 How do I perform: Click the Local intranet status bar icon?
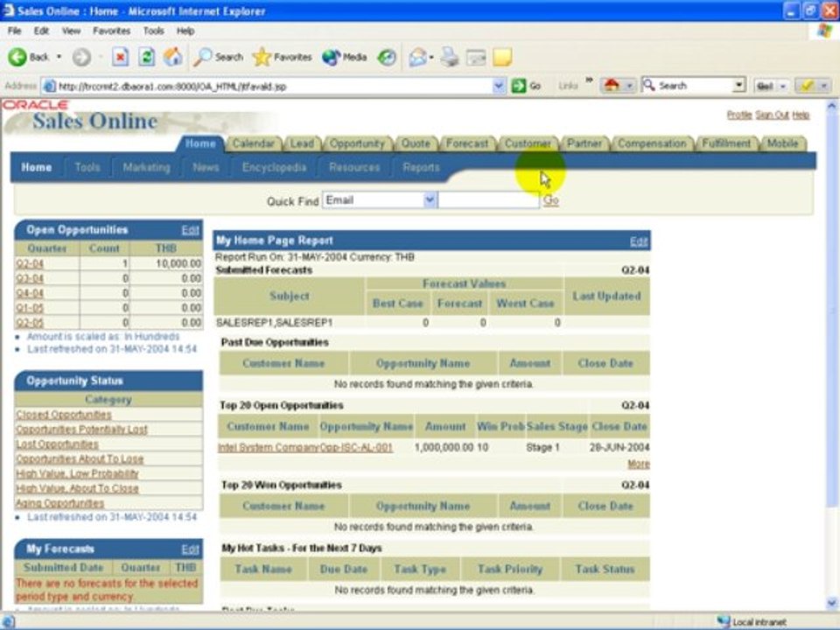pyautogui.click(x=724, y=621)
